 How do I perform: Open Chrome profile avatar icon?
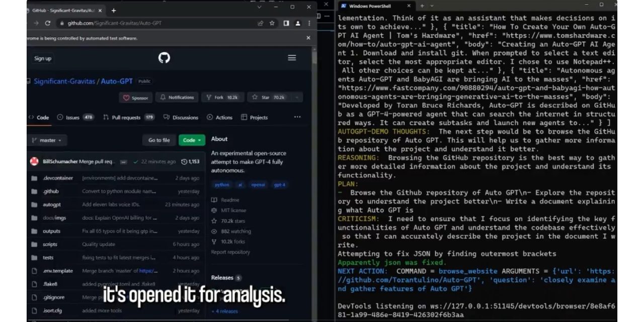(x=298, y=23)
